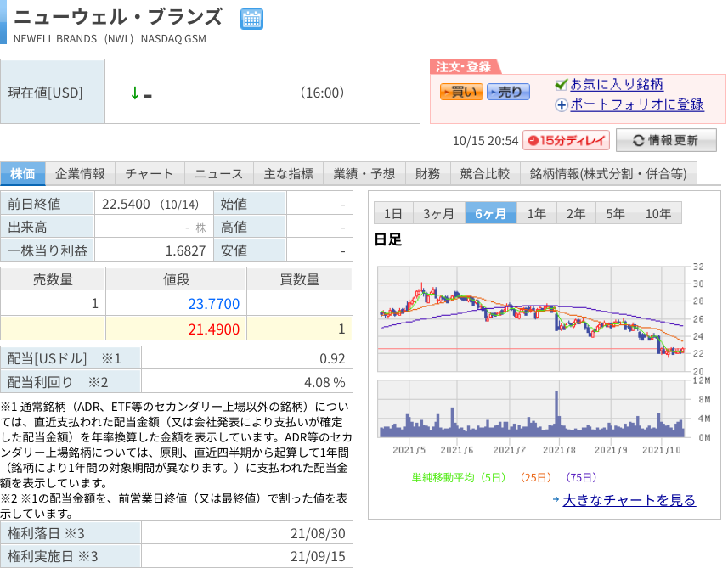The image size is (728, 568).
Task: Select the 6ヶ月 chart period
Action: point(491,213)
